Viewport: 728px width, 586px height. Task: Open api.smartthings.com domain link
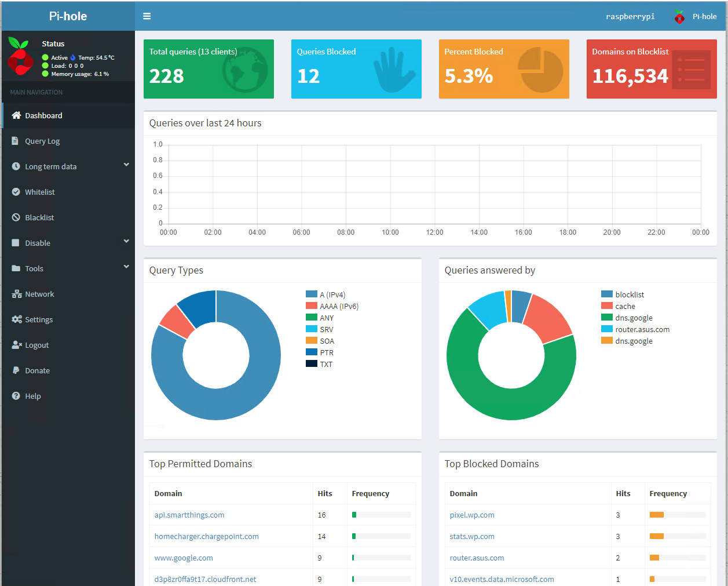pos(189,515)
